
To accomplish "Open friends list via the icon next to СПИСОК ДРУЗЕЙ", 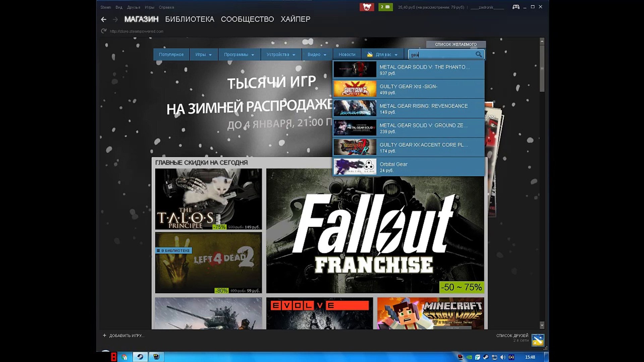I will click(x=539, y=339).
